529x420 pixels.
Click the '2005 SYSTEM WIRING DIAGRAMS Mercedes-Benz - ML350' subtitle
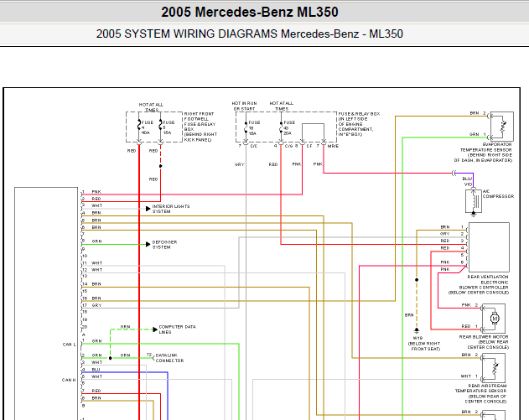249,34
